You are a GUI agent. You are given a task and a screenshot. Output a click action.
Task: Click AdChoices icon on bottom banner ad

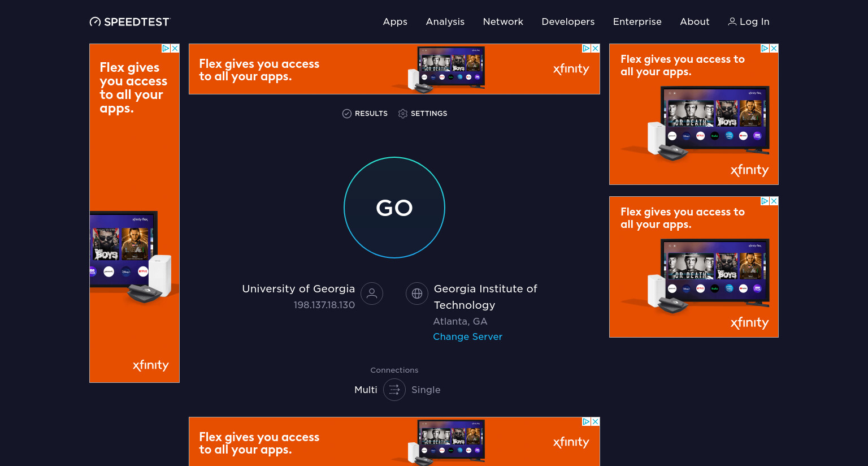coord(587,422)
